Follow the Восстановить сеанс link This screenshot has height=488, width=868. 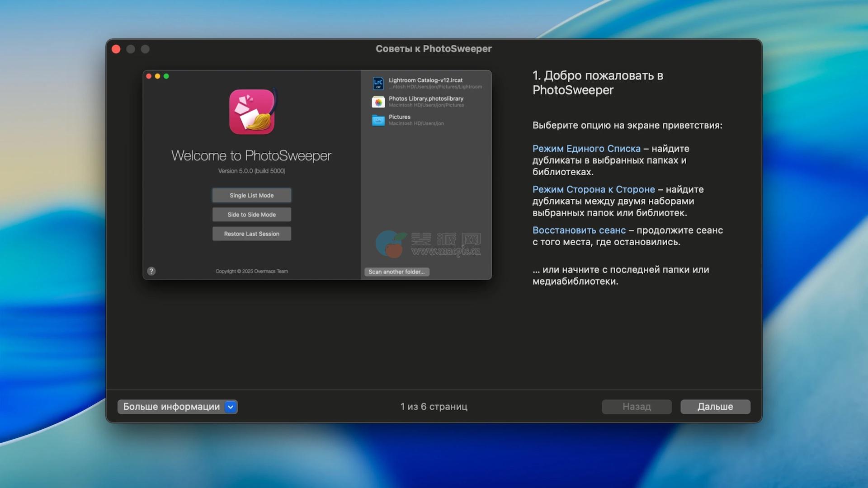pyautogui.click(x=579, y=230)
